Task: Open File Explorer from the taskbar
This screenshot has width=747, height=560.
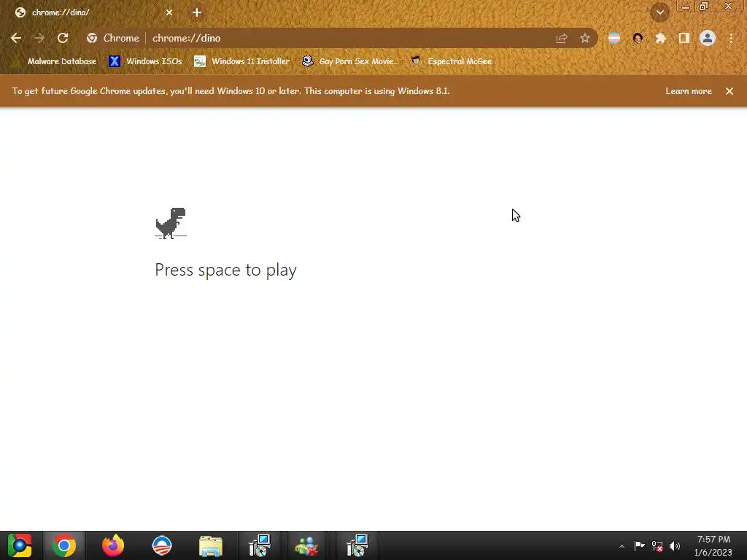Action: 211,545
